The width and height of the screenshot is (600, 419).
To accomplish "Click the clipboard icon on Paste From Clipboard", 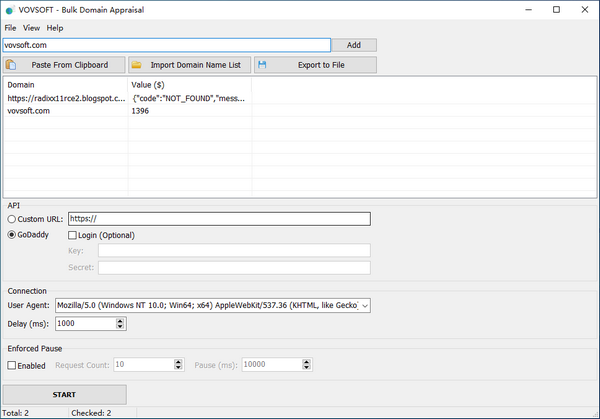I will pyautogui.click(x=11, y=65).
